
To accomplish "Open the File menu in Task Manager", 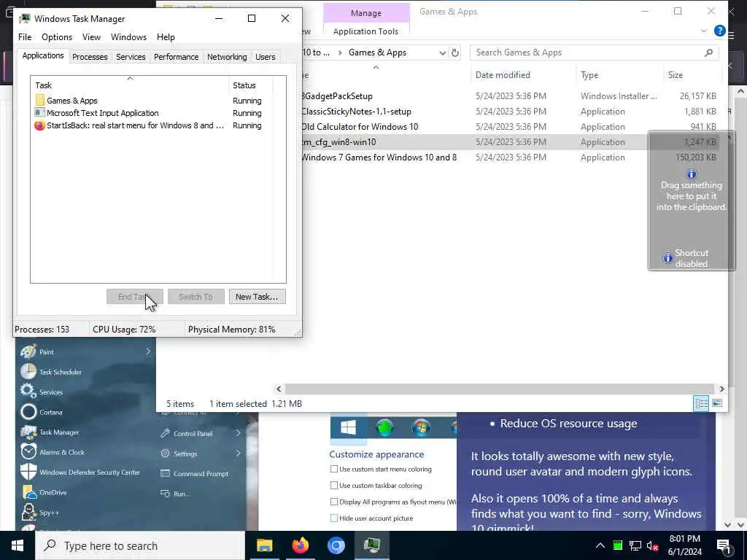I will 25,36.
